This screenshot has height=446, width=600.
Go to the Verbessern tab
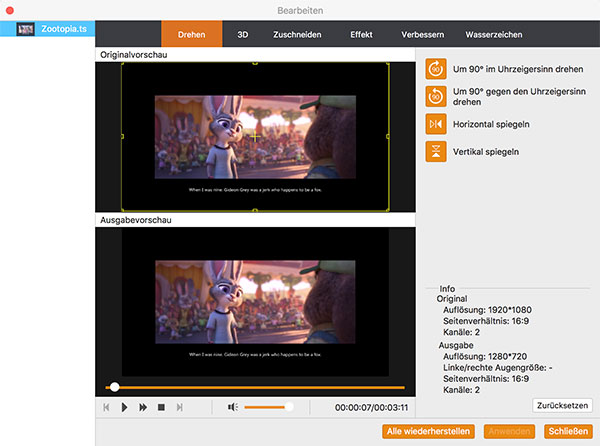pyautogui.click(x=423, y=34)
